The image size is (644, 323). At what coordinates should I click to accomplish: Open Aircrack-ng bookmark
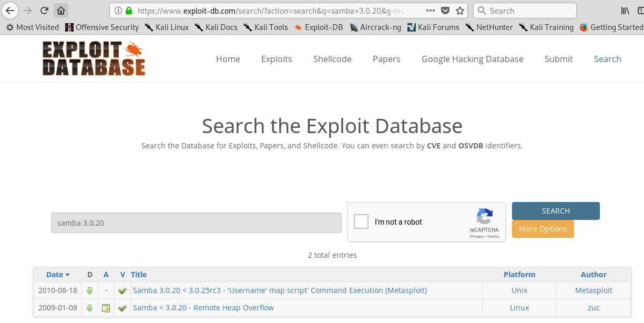[375, 27]
